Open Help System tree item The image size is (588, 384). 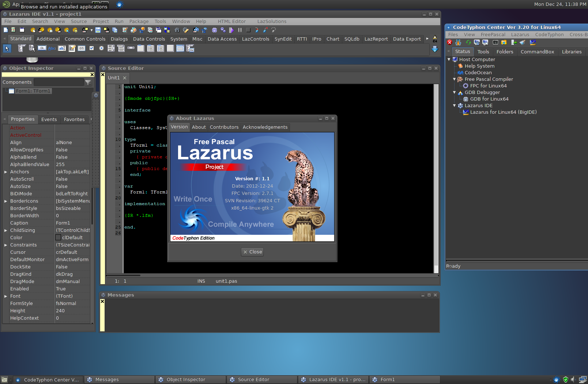point(479,66)
